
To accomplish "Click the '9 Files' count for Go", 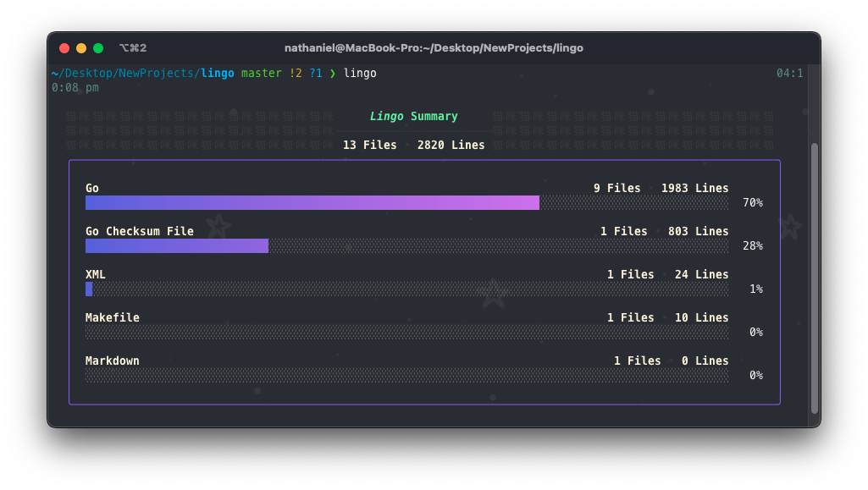I will (616, 188).
